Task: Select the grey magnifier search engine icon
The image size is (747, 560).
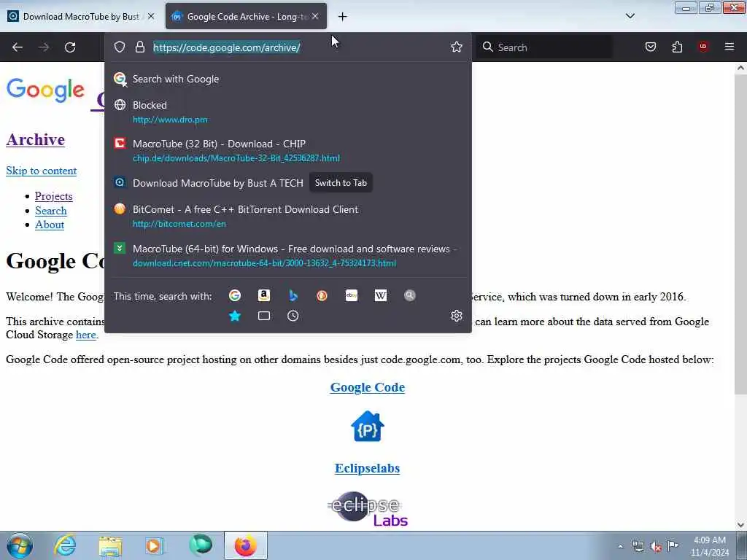Action: (410, 296)
